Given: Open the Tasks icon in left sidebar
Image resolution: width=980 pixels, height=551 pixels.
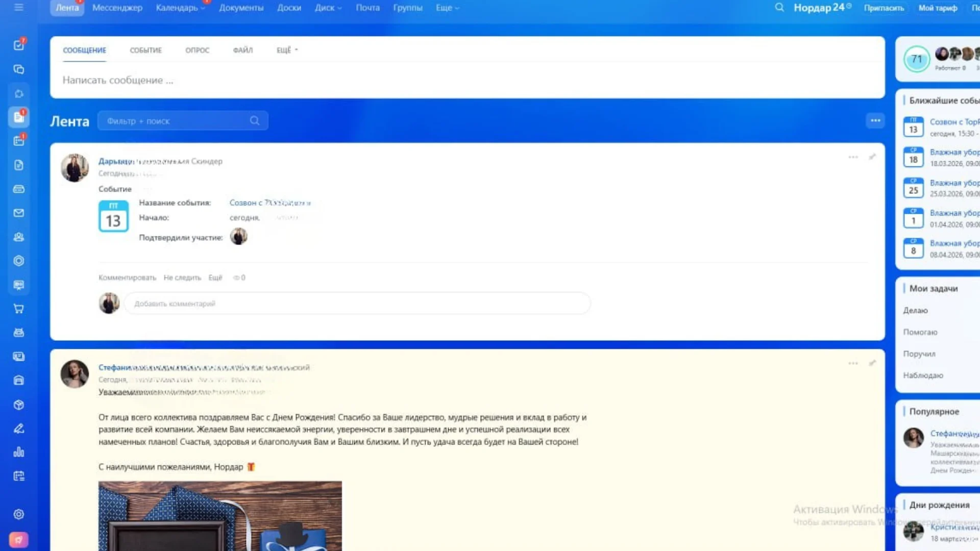Looking at the screenshot, I should coord(19,45).
